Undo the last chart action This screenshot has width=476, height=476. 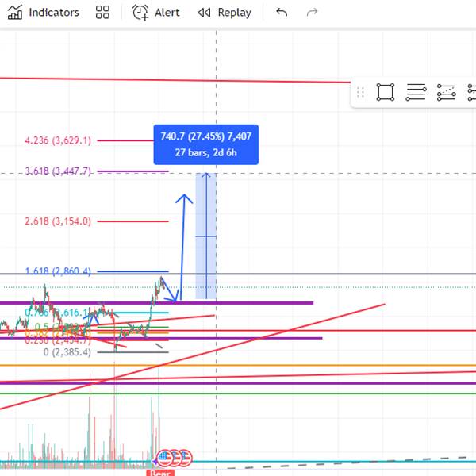pos(282,13)
